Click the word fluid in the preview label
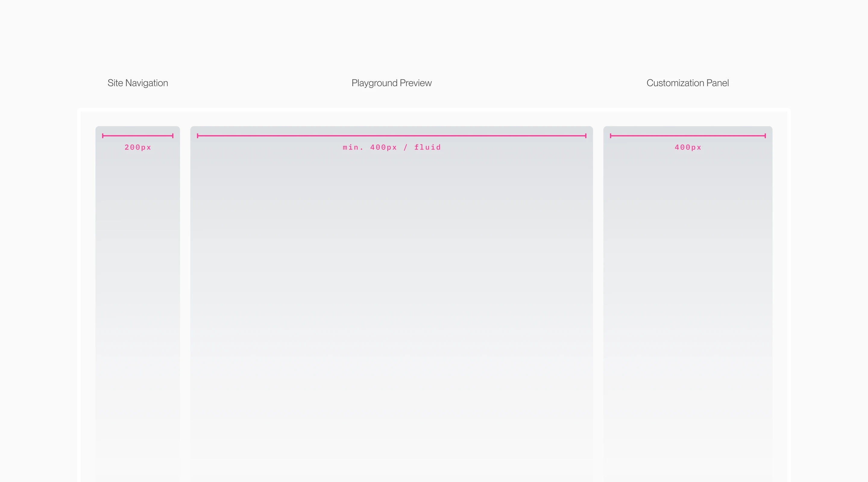868x482 pixels. [x=427, y=147]
